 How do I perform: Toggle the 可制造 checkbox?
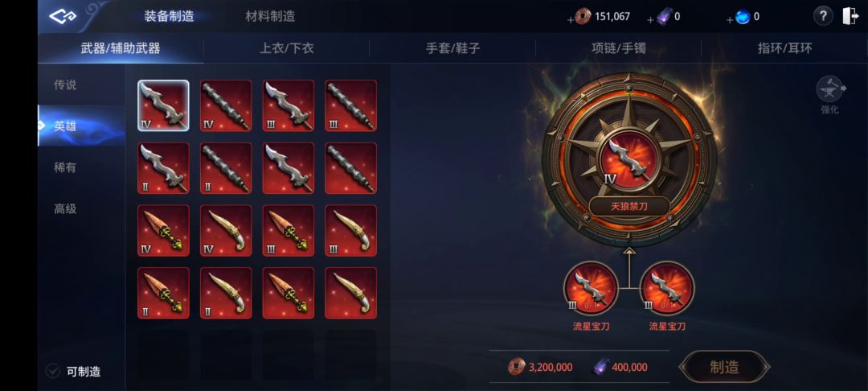52,371
